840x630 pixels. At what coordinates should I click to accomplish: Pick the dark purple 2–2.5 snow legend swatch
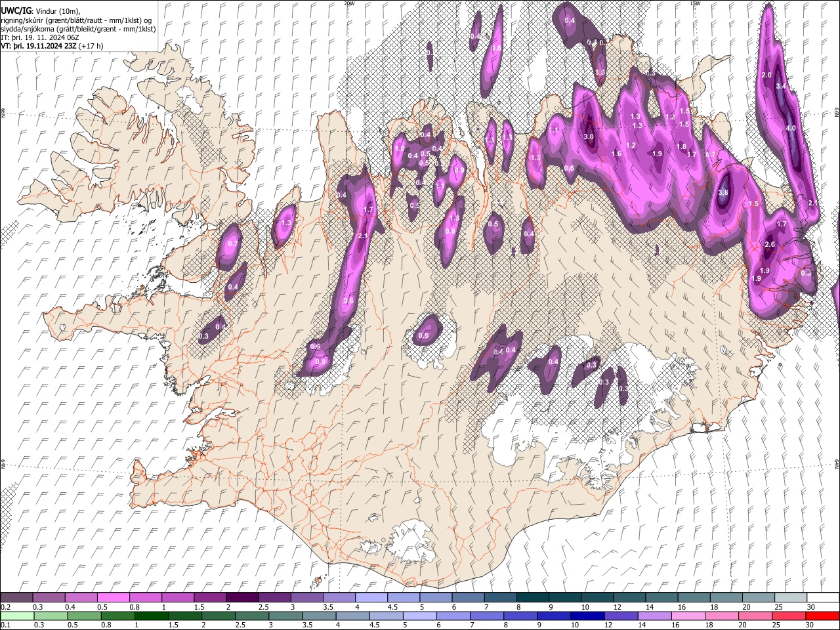point(241,597)
